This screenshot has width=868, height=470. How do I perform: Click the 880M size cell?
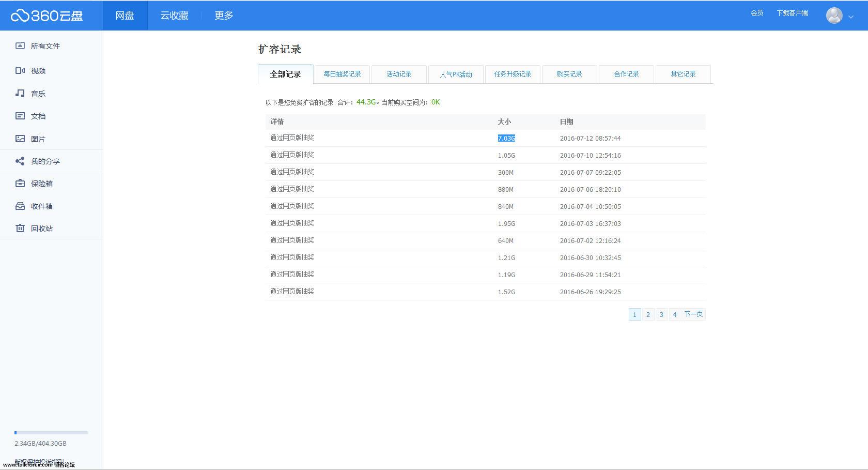click(x=506, y=189)
